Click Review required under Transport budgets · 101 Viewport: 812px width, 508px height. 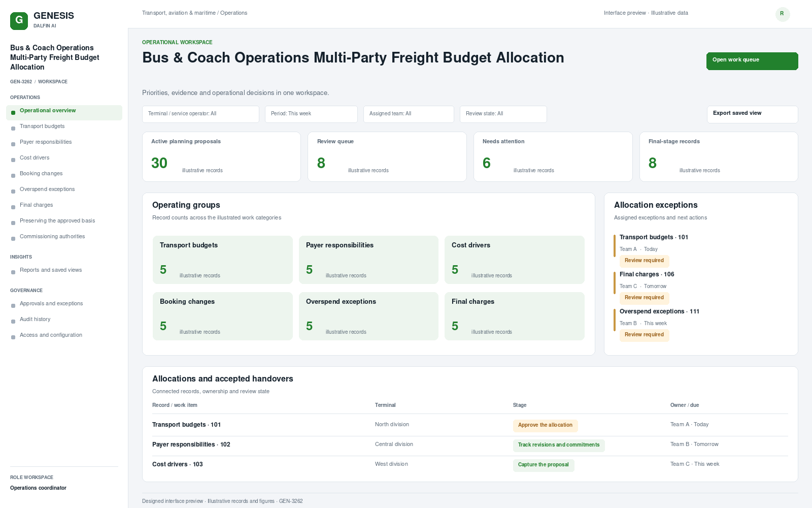point(644,261)
